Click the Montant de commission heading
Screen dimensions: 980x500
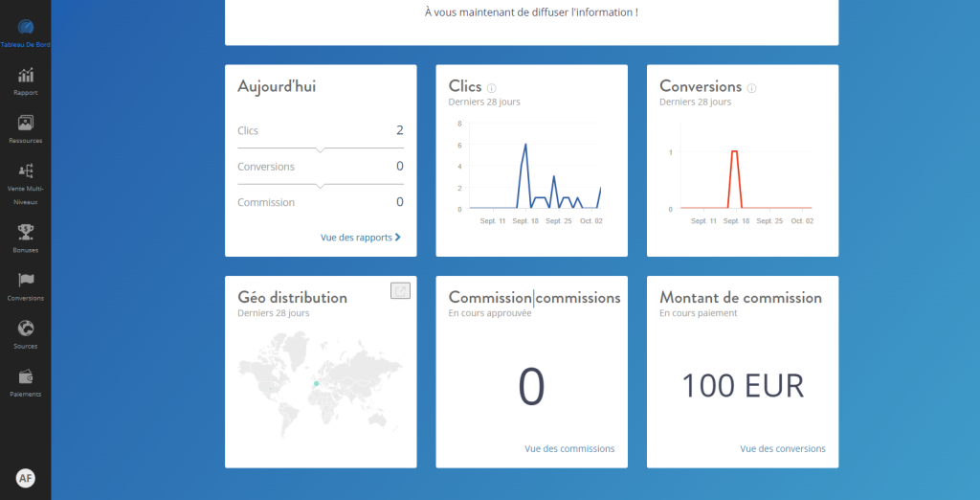coord(741,297)
